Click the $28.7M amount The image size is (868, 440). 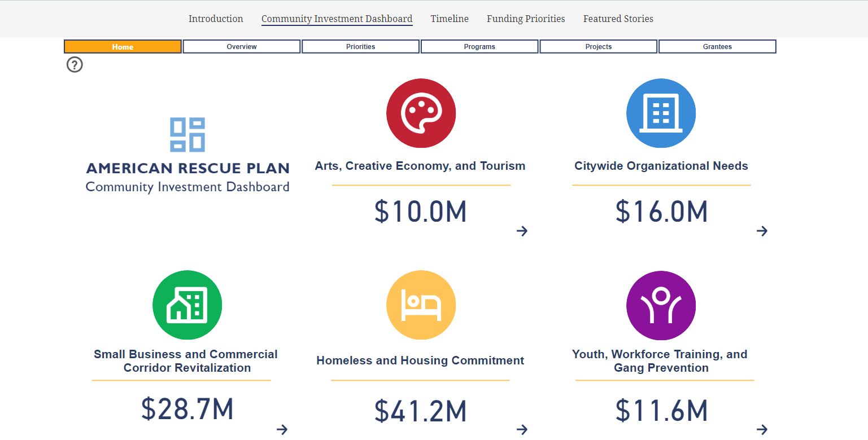pos(187,409)
